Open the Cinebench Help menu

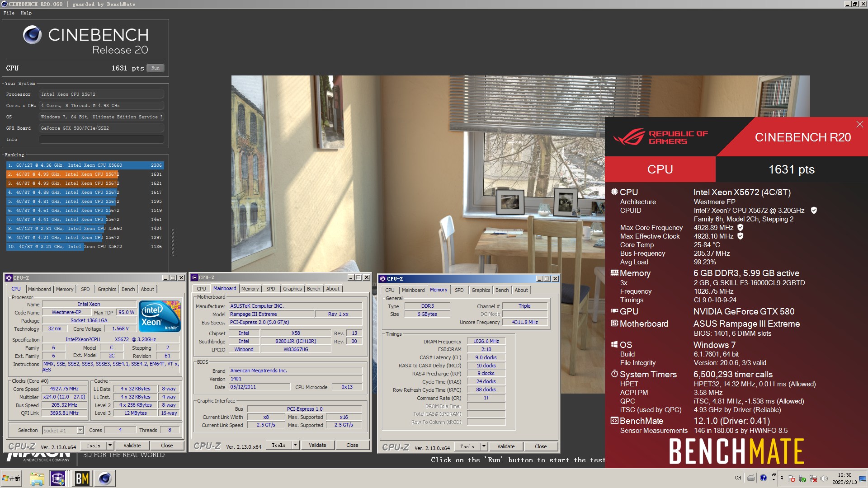[x=26, y=13]
